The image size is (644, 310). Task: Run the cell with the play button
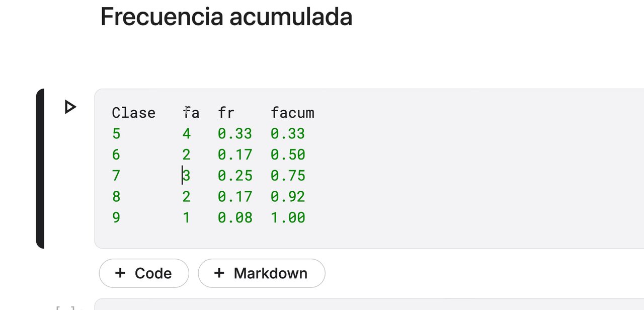70,107
